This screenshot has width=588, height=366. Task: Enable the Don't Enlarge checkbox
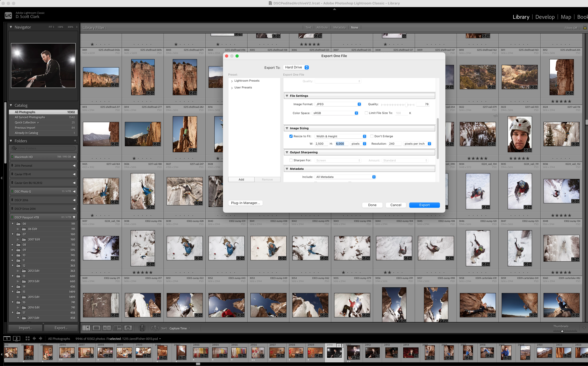pyautogui.click(x=372, y=136)
